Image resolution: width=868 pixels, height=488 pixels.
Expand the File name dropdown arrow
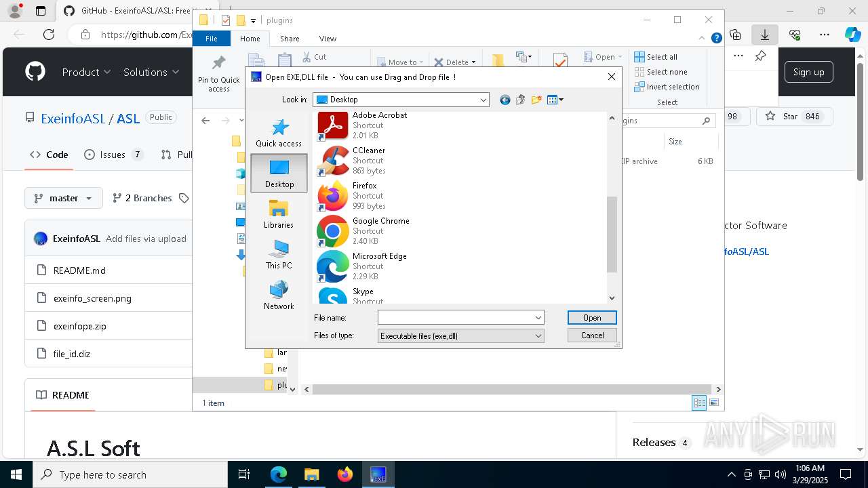(x=538, y=317)
